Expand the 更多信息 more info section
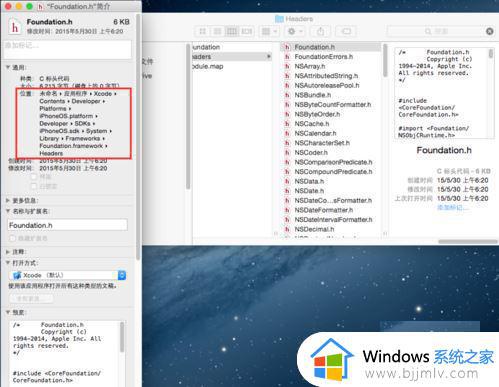 [8, 200]
